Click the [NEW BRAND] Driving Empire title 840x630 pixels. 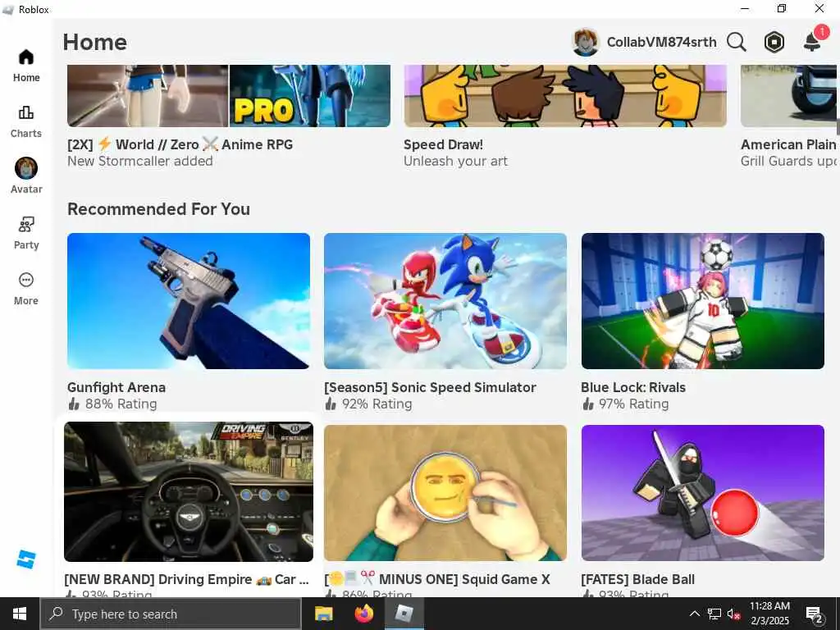click(x=186, y=579)
